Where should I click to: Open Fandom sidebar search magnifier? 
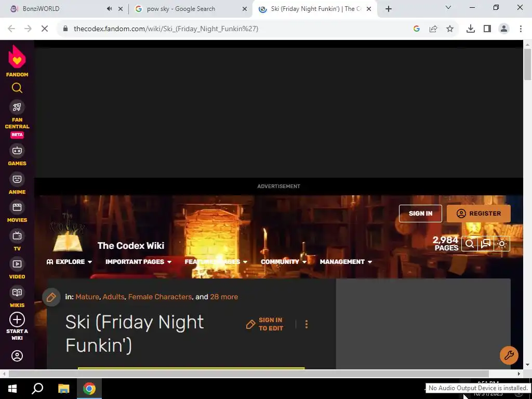pos(17,88)
